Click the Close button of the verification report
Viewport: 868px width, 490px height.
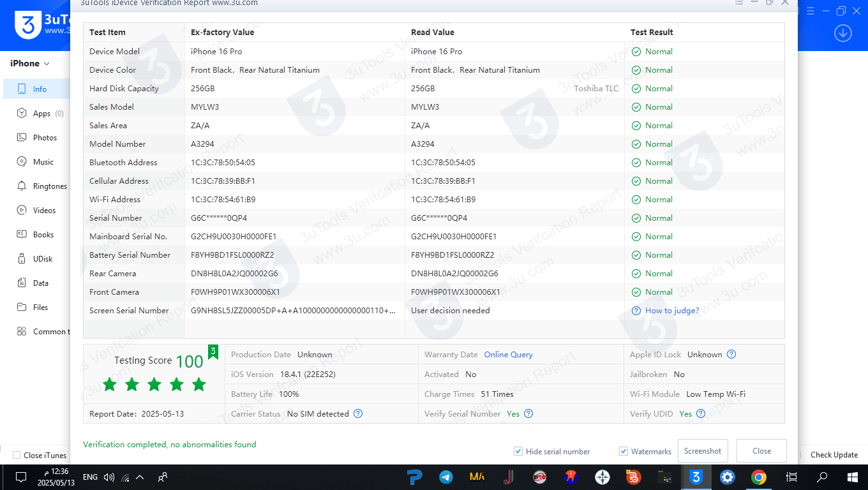coord(761,451)
